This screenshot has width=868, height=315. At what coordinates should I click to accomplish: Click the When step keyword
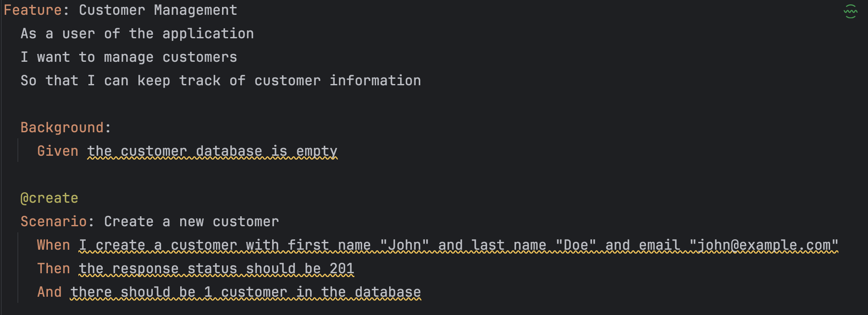click(x=53, y=245)
